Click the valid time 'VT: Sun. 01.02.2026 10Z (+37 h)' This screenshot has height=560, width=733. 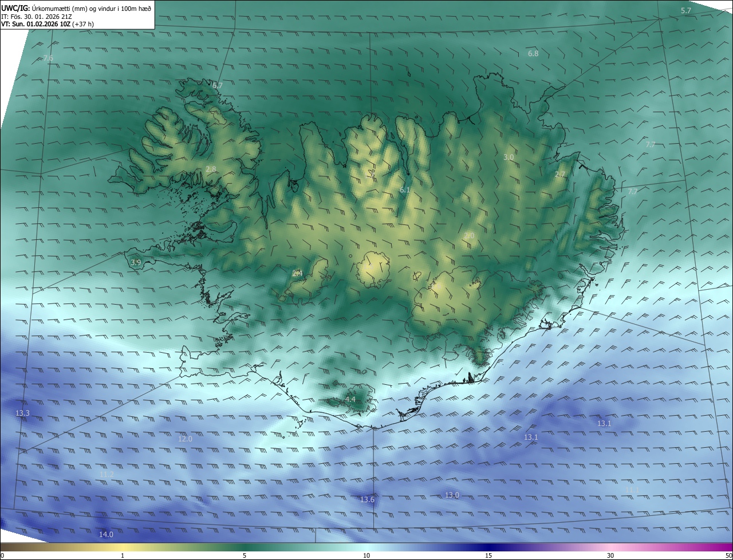tap(48, 24)
